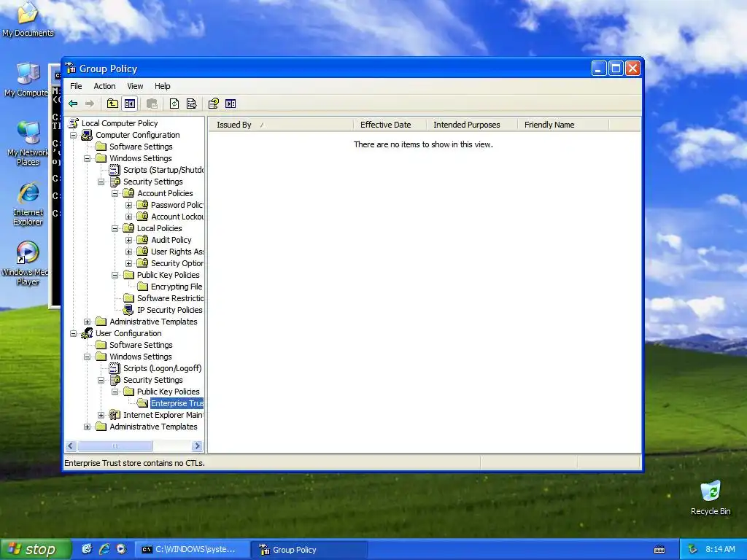Click the tree pane scrollbar left arrow
The width and height of the screenshot is (747, 560).
pyautogui.click(x=71, y=446)
